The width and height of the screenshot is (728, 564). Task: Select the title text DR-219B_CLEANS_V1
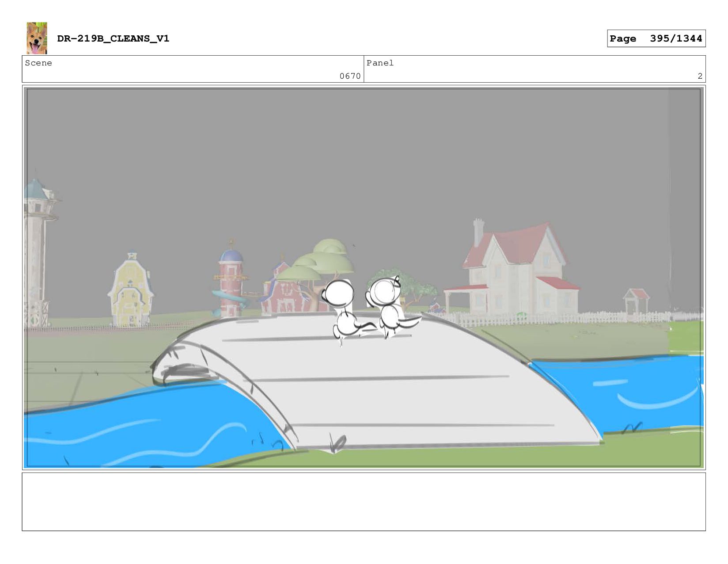tap(113, 38)
